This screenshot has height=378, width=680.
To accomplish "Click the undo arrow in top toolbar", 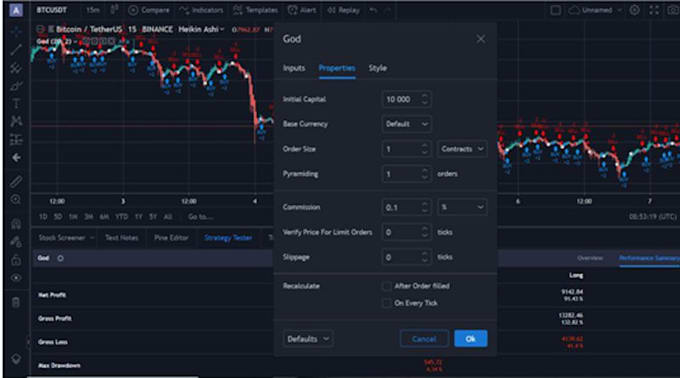I will 373,10.
